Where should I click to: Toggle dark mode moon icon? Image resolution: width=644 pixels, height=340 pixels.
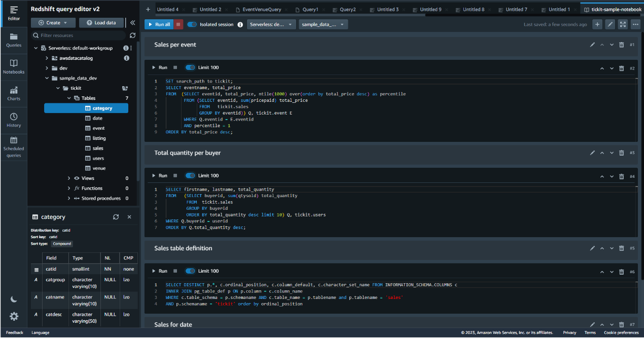coord(14,299)
